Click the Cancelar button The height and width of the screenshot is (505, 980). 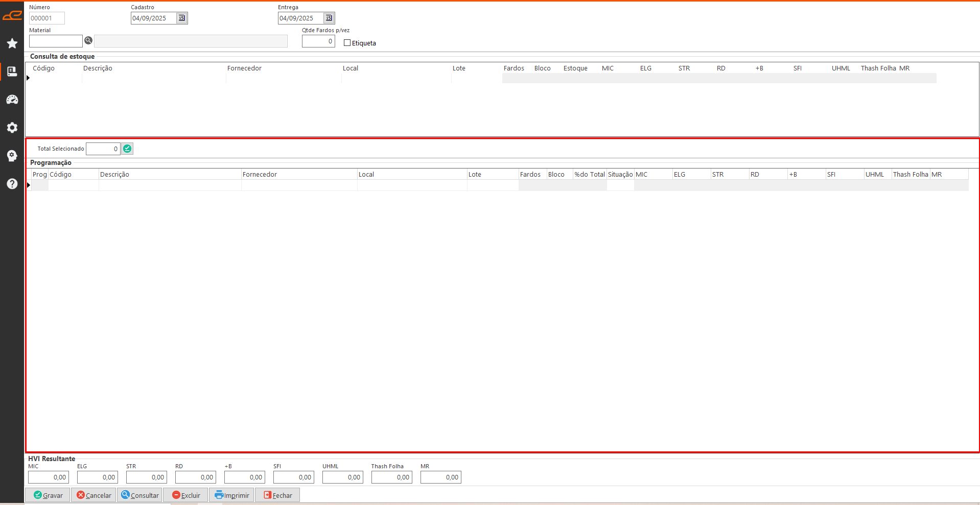pos(94,495)
